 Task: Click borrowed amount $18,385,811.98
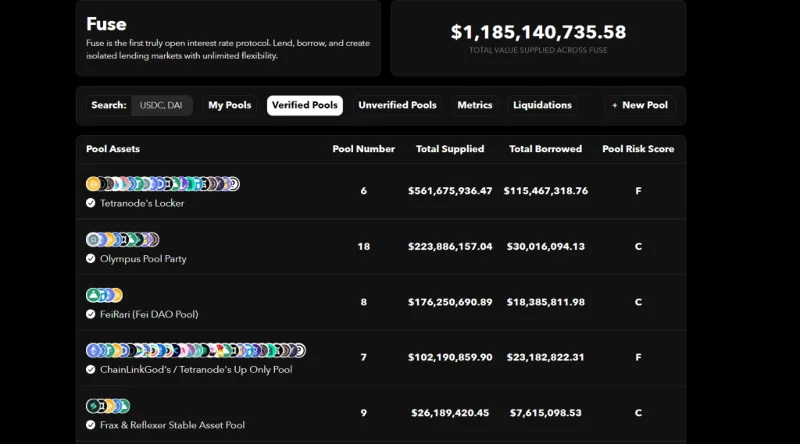[545, 302]
